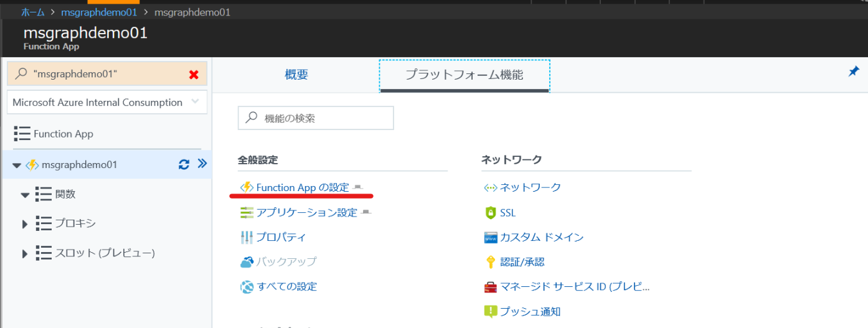Screen dimensions: 868x328
Task: Open Function App の設定 link
Action: pos(303,187)
